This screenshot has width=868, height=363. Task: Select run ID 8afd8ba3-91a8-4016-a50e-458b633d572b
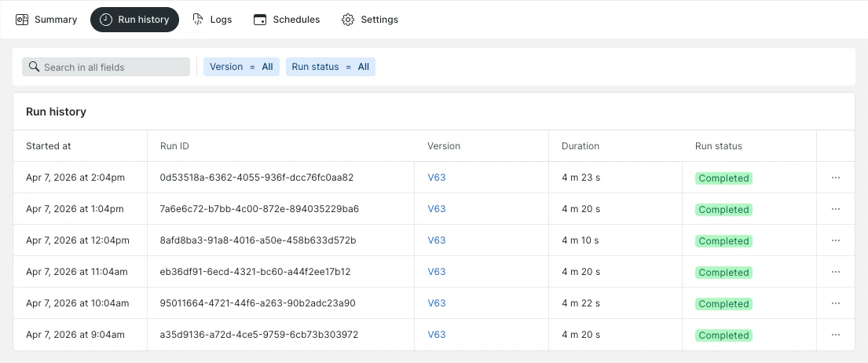click(x=258, y=240)
